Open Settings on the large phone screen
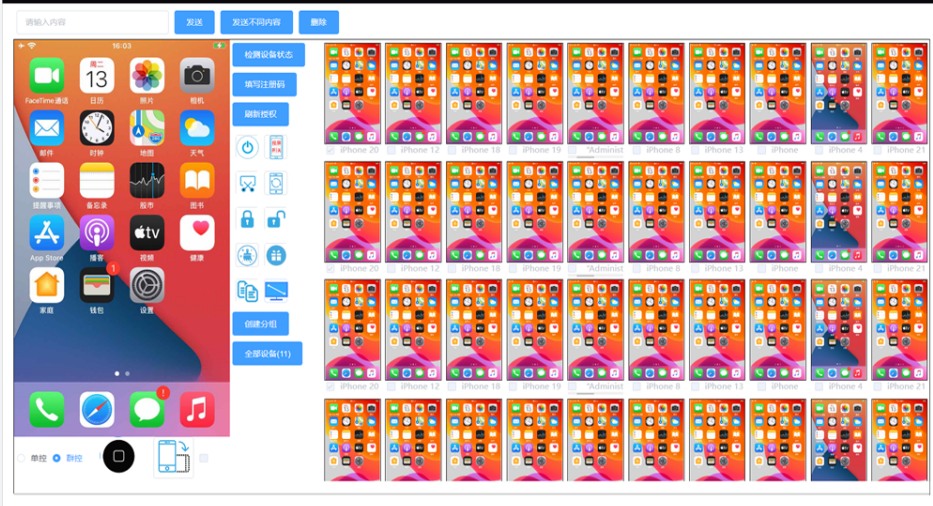933x506 pixels. 147,285
